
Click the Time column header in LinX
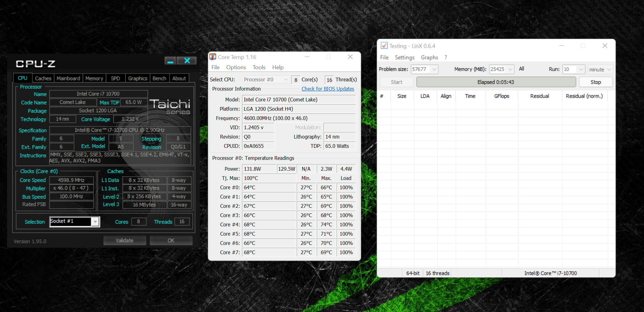tap(470, 96)
